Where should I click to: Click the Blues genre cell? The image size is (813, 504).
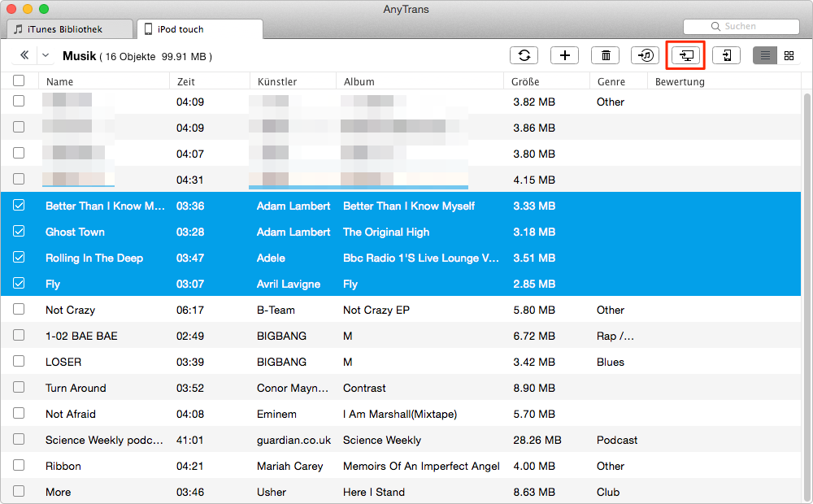[x=611, y=362]
